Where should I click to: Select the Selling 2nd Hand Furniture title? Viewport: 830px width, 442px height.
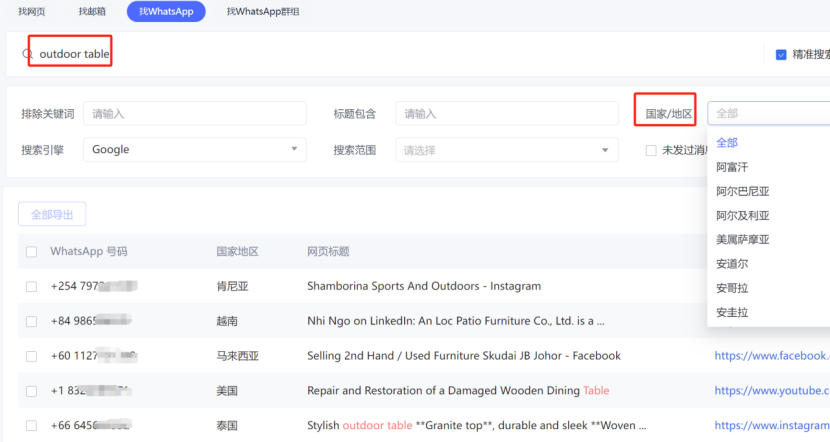pos(464,356)
